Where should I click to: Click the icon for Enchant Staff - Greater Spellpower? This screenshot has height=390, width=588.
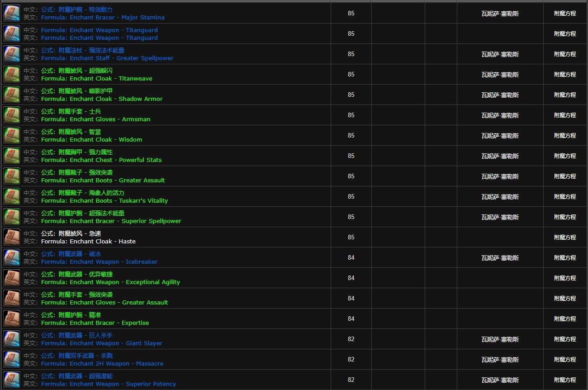coord(12,54)
